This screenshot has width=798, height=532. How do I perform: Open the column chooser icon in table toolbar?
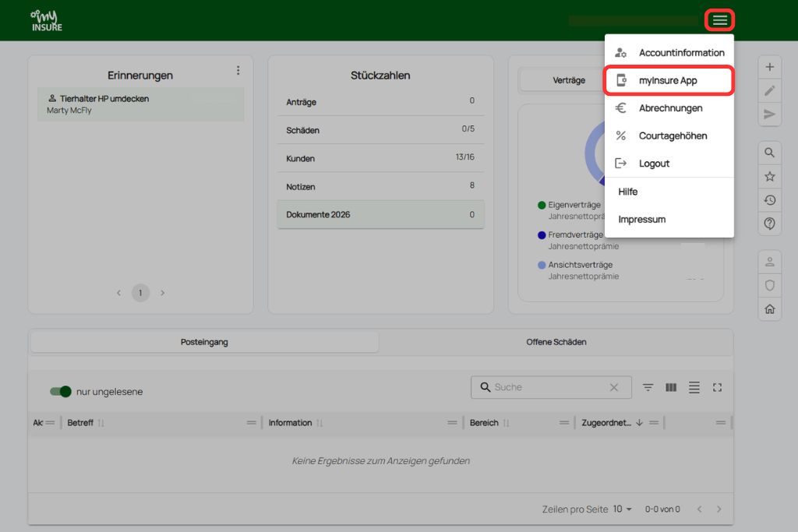[671, 387]
